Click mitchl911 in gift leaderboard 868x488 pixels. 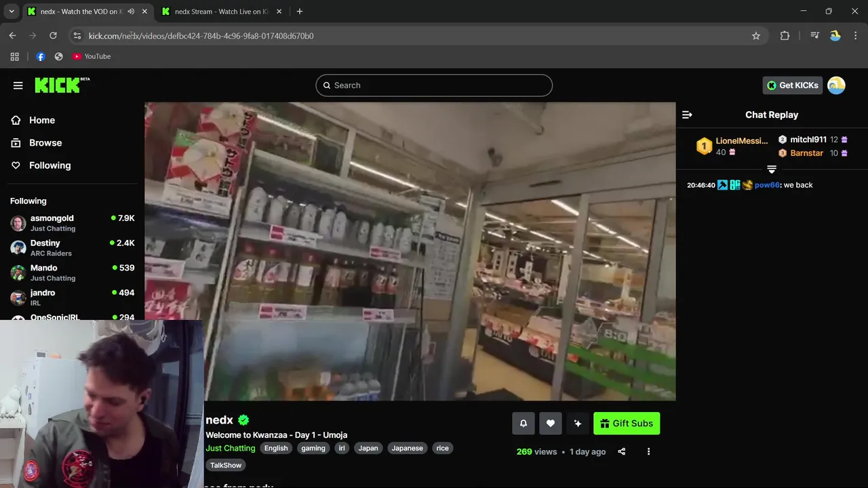tap(808, 140)
